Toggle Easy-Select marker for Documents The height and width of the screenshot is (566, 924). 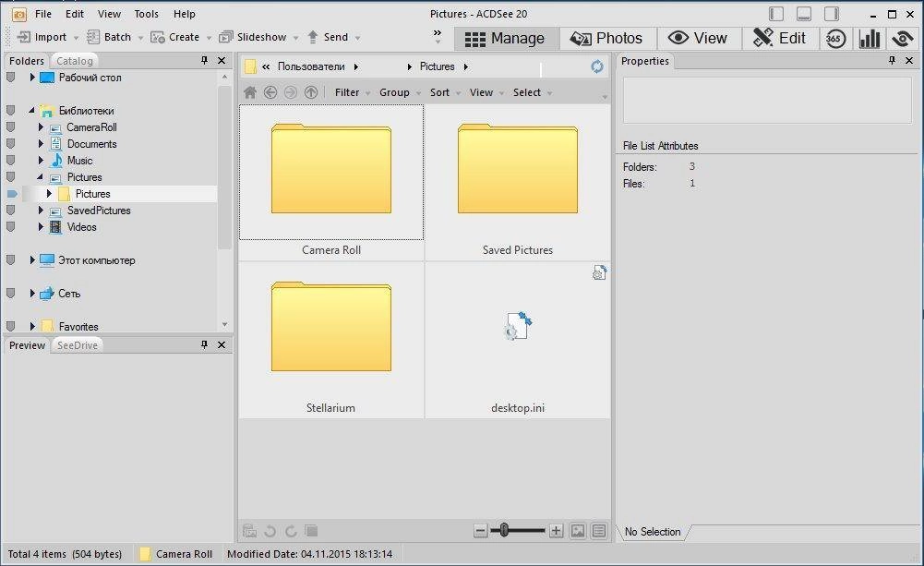(10, 143)
